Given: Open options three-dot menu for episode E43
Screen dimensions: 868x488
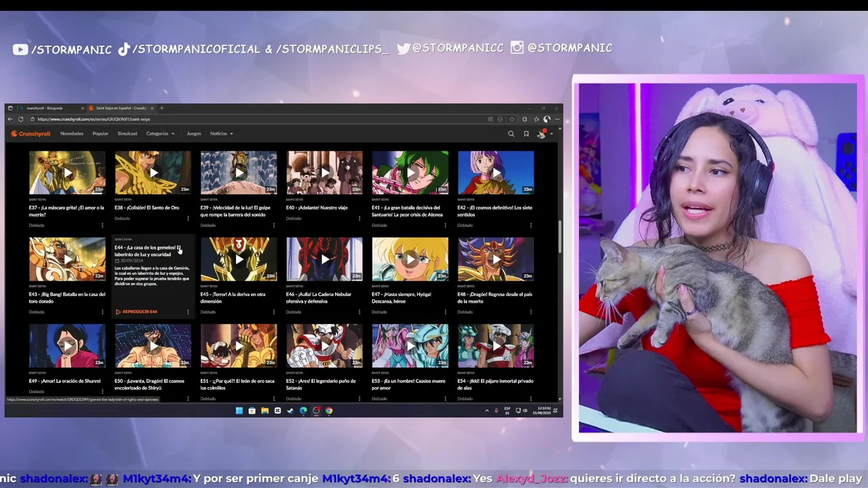Looking at the screenshot, I should [102, 312].
